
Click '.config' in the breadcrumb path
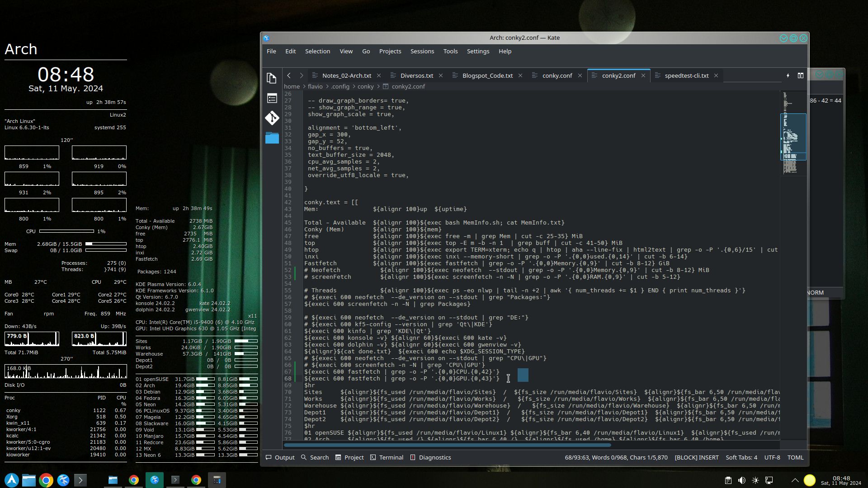[x=340, y=86]
